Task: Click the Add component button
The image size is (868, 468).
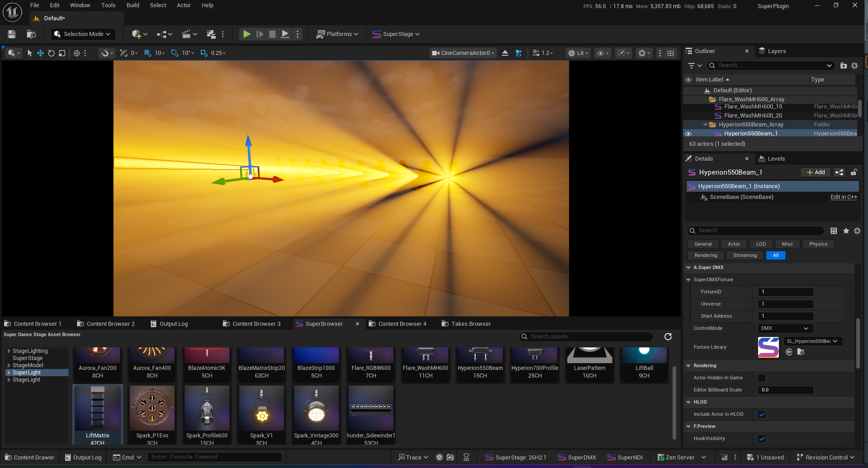Action: [x=816, y=172]
